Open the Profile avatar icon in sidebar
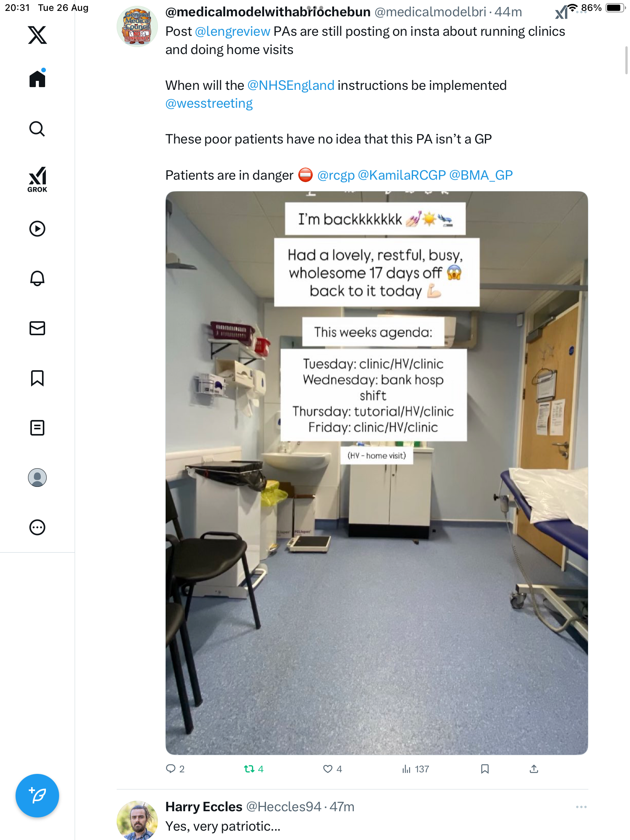630x840 pixels. (37, 478)
